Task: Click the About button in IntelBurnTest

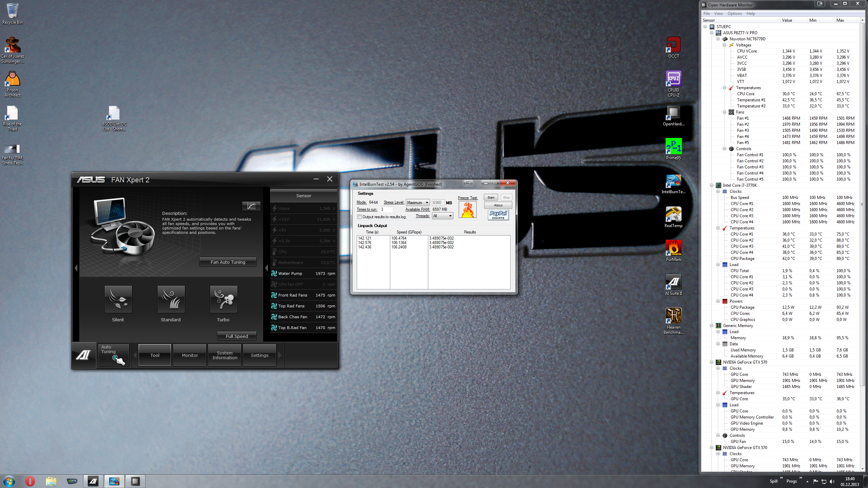Action: pos(498,205)
